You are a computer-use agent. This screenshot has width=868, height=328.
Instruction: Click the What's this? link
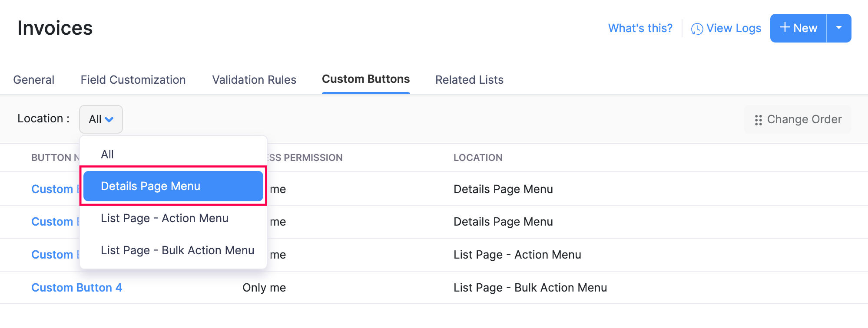click(x=640, y=28)
